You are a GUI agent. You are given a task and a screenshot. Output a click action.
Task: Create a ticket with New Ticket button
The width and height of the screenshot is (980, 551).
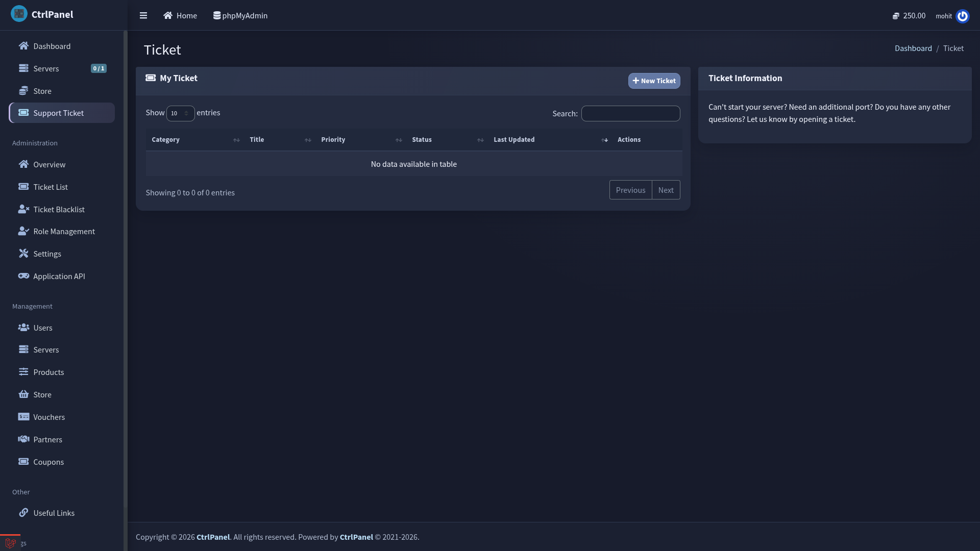(654, 81)
